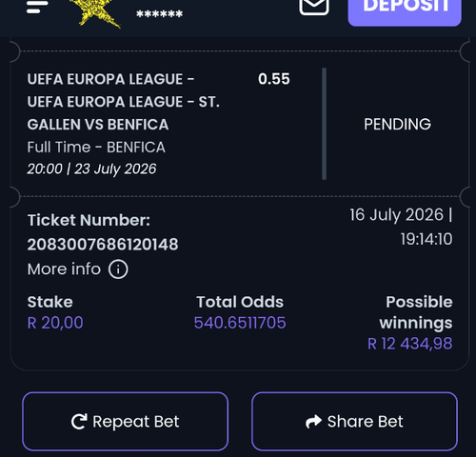This screenshot has height=457, width=476.
Task: Tap the Full Time - BENFICA selection
Action: tap(96, 148)
